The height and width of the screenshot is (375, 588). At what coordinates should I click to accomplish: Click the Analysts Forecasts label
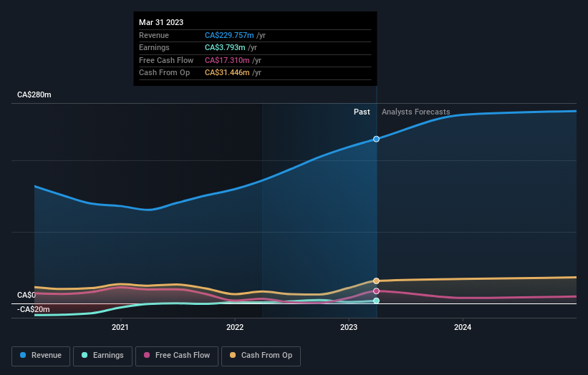click(416, 112)
